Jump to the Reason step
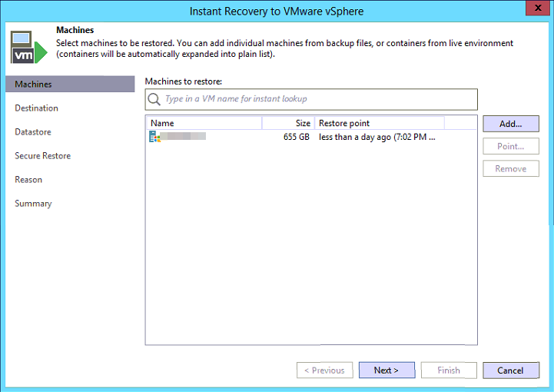 (28, 179)
